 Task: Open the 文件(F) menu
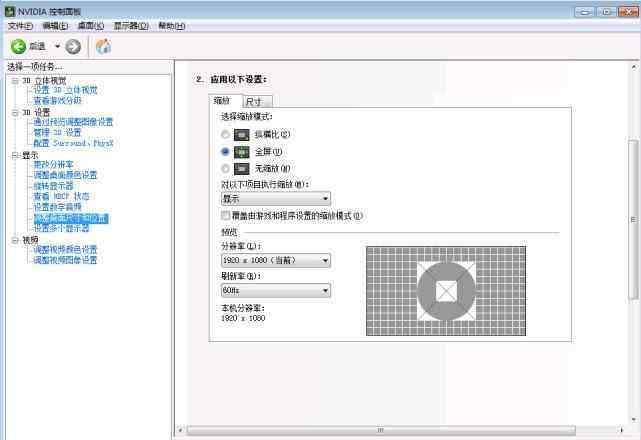pyautogui.click(x=20, y=26)
